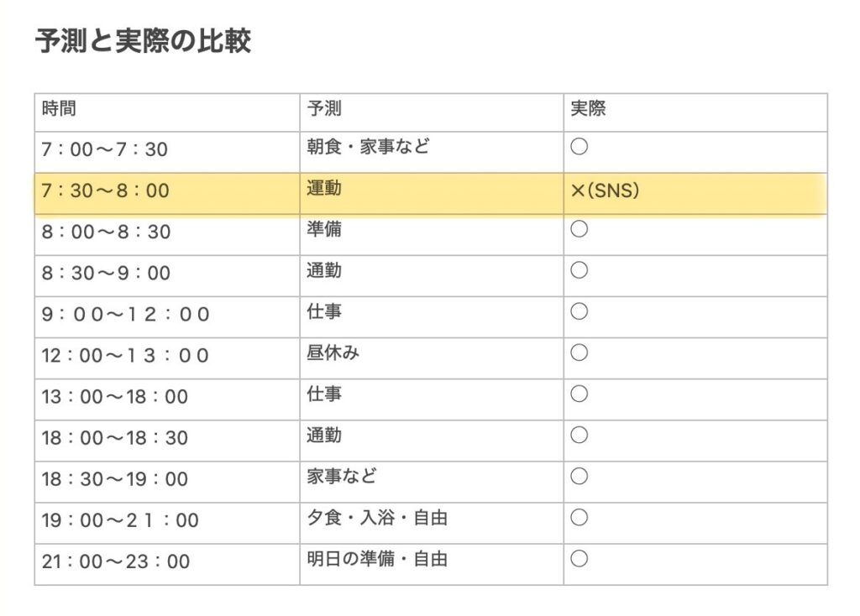The image size is (860, 616).
Task: Select the 運動 cell in the highlighted row
Action: click(x=324, y=189)
